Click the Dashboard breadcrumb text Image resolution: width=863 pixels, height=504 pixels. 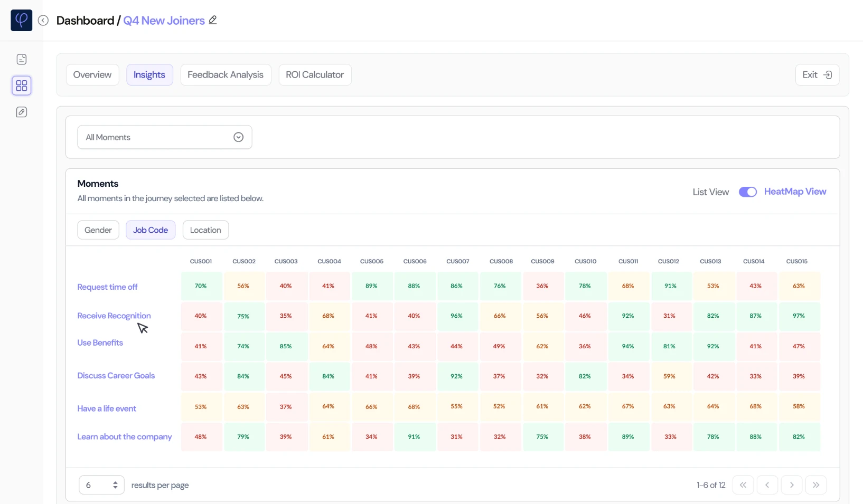pos(85,21)
